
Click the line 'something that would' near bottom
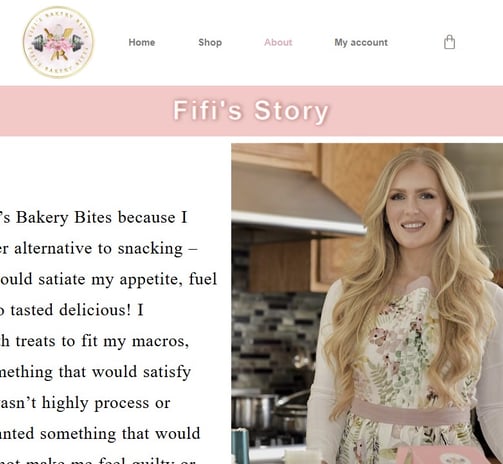[x=120, y=434]
